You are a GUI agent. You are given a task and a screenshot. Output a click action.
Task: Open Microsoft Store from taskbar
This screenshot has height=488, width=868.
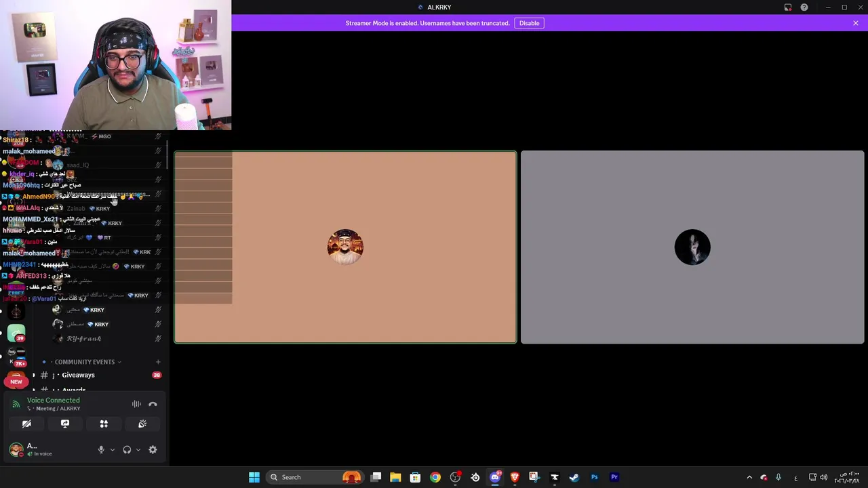point(415,477)
